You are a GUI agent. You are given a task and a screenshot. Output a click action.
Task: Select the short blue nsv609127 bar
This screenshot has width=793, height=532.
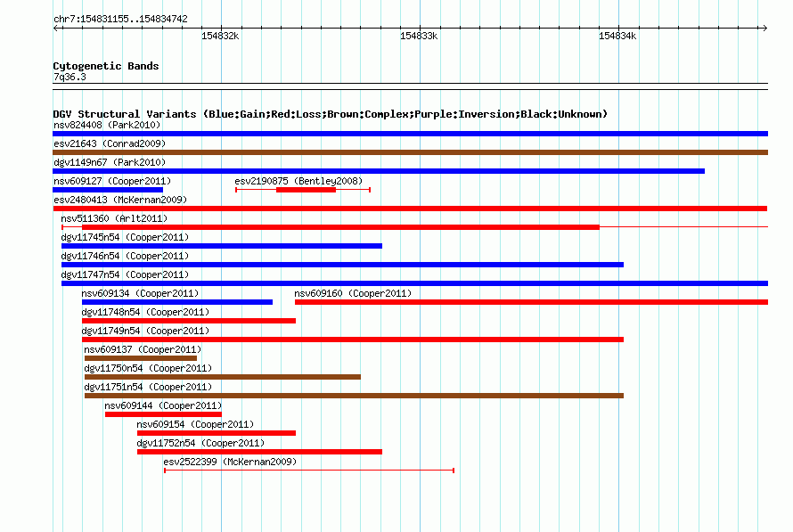click(108, 190)
